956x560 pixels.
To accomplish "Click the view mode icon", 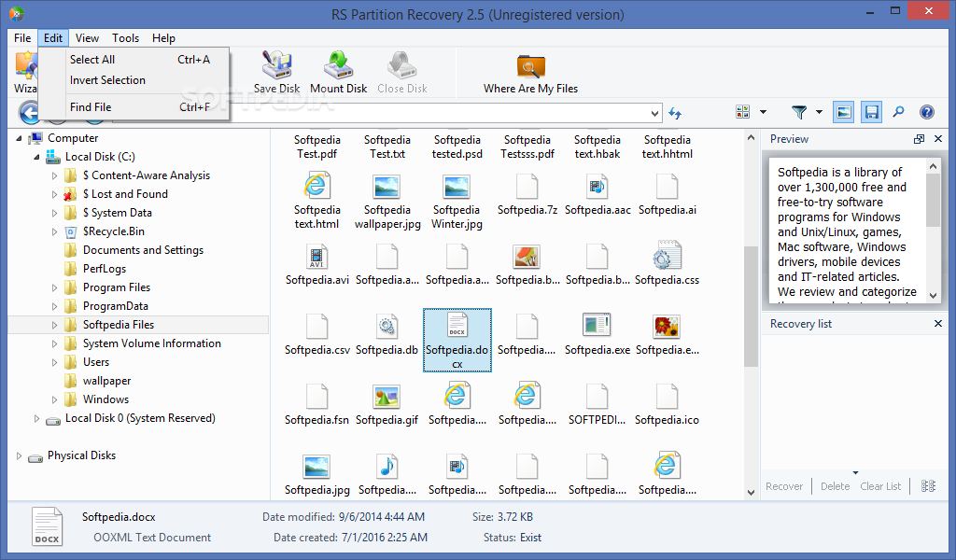I will pos(742,111).
